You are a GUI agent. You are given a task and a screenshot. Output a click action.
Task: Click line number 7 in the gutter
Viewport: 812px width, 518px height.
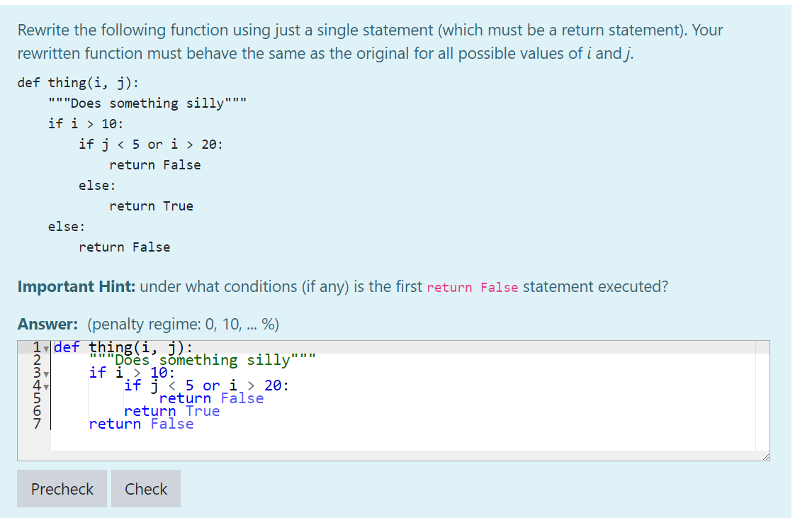tap(37, 424)
